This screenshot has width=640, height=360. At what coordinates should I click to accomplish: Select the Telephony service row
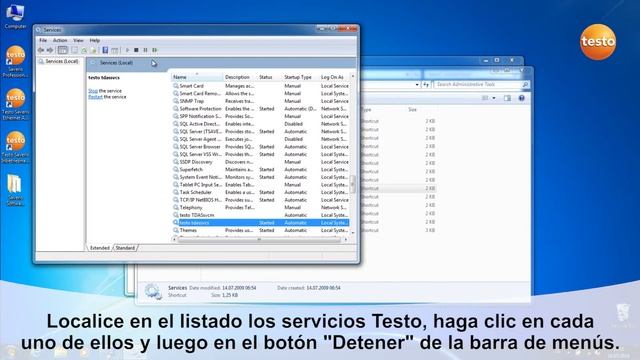click(260, 207)
